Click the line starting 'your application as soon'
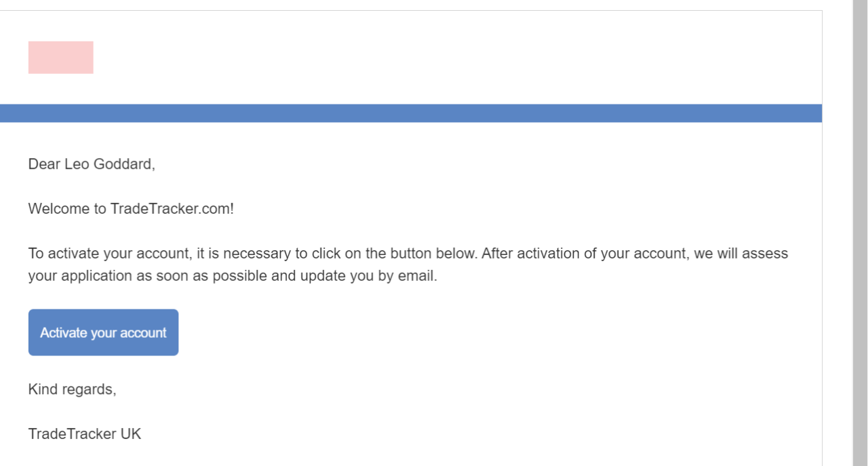Viewport: 868px width, 466px height. [x=233, y=277]
